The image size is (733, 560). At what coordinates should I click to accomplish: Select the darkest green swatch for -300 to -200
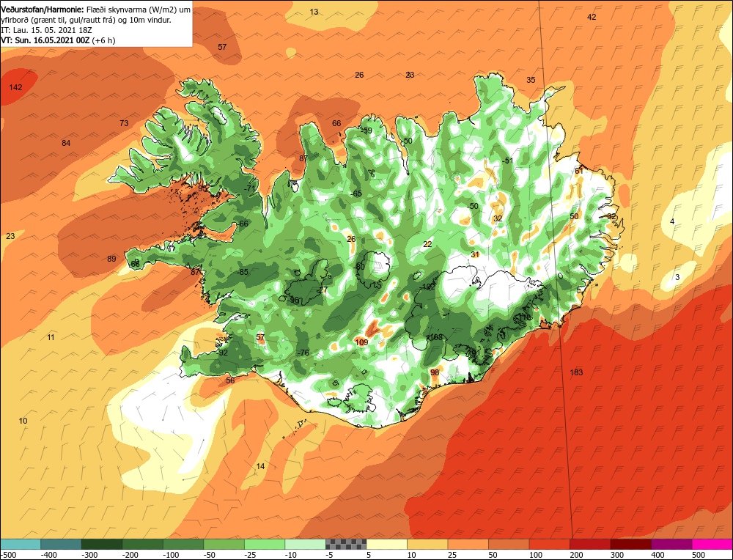[x=102, y=544]
